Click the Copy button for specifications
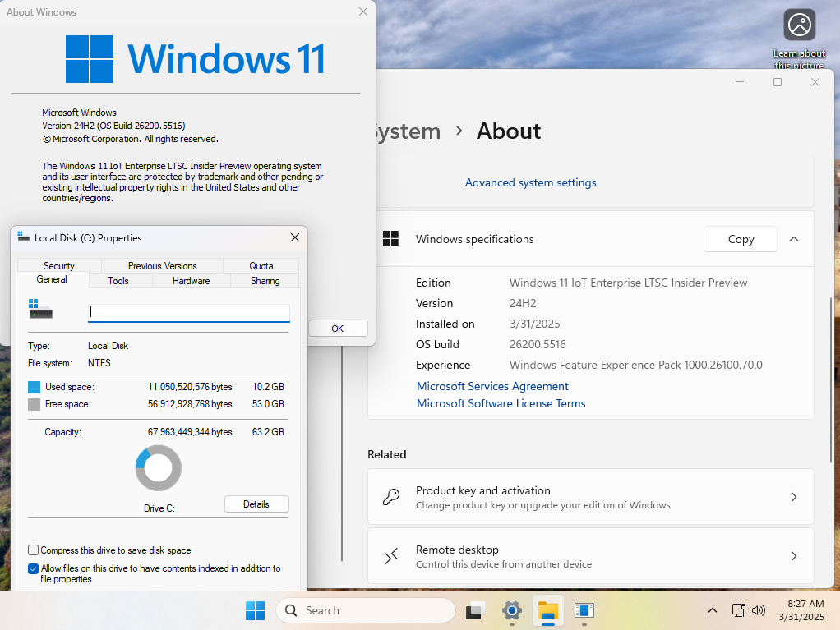The width and height of the screenshot is (840, 630). point(741,239)
